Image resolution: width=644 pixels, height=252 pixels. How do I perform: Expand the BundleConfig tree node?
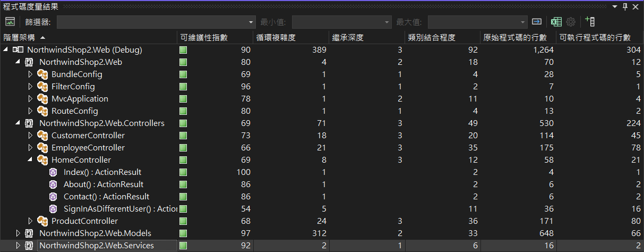coord(30,74)
